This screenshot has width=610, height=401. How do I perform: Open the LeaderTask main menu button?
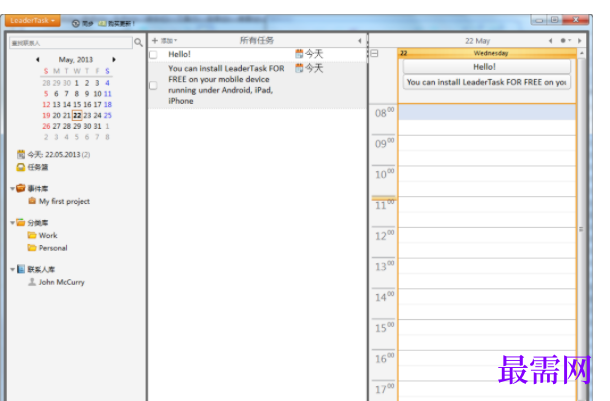tap(33, 21)
